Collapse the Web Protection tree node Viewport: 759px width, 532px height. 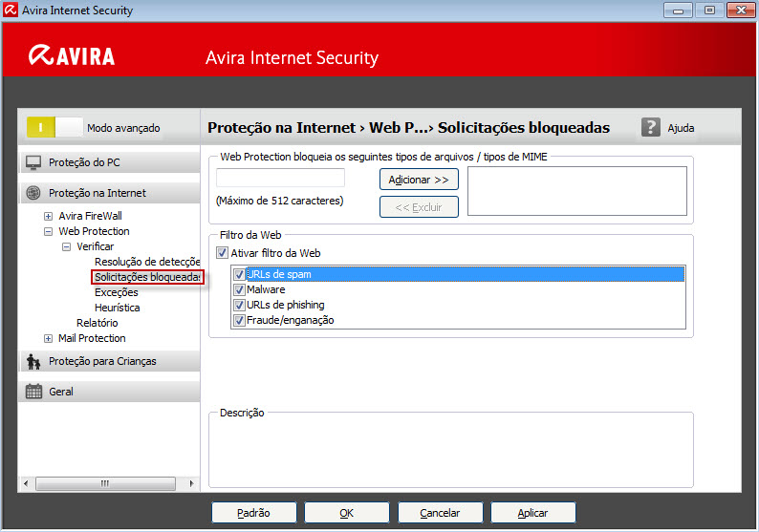48,232
